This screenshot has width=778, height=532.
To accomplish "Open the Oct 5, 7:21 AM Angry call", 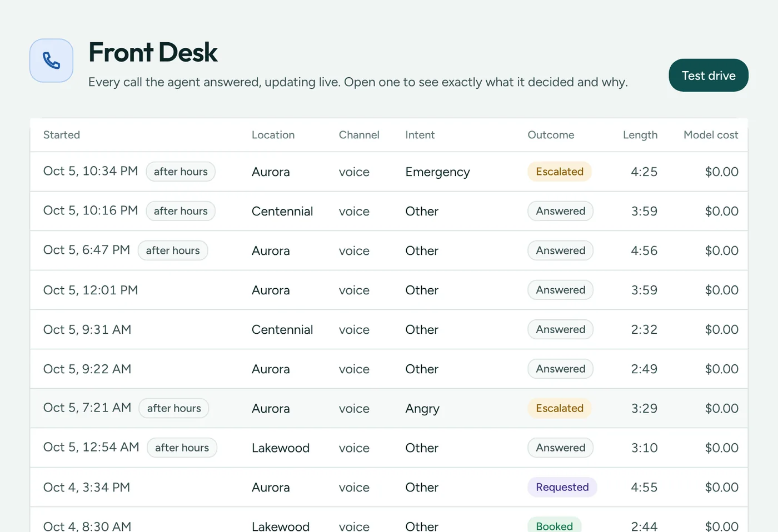I will pos(389,408).
